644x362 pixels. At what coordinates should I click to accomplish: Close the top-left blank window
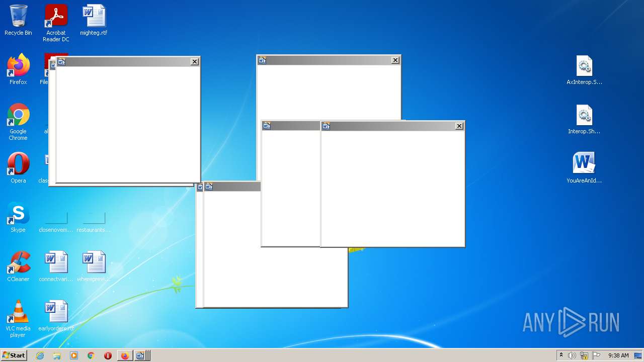pyautogui.click(x=195, y=61)
